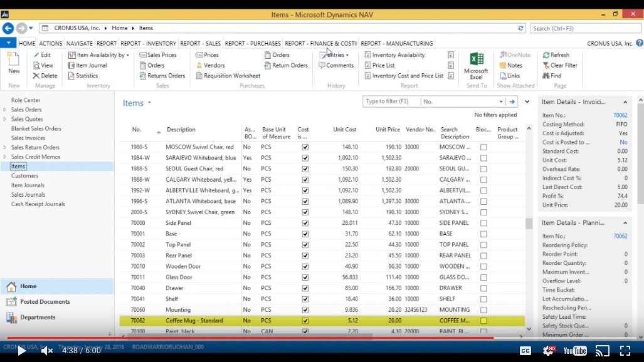The width and height of the screenshot is (644, 362).
Task: Open the Dynamics NAV help icon
Action: point(640,43)
